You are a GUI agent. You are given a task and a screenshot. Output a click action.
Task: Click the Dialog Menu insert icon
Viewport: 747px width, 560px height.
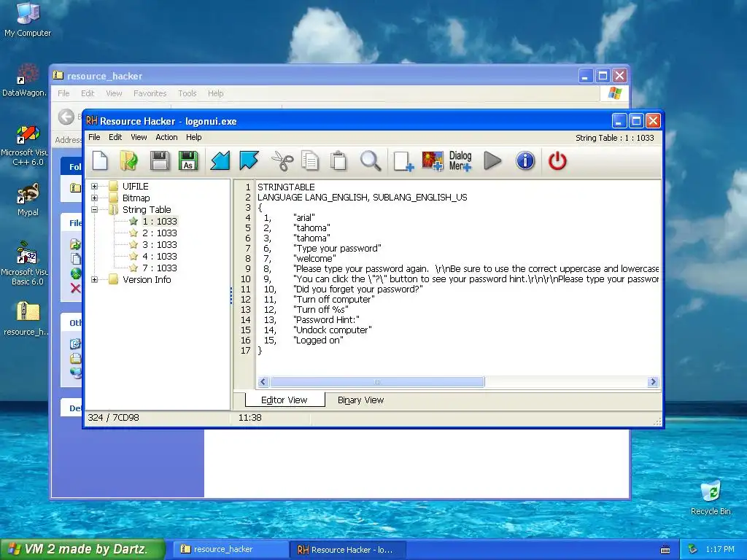[460, 161]
